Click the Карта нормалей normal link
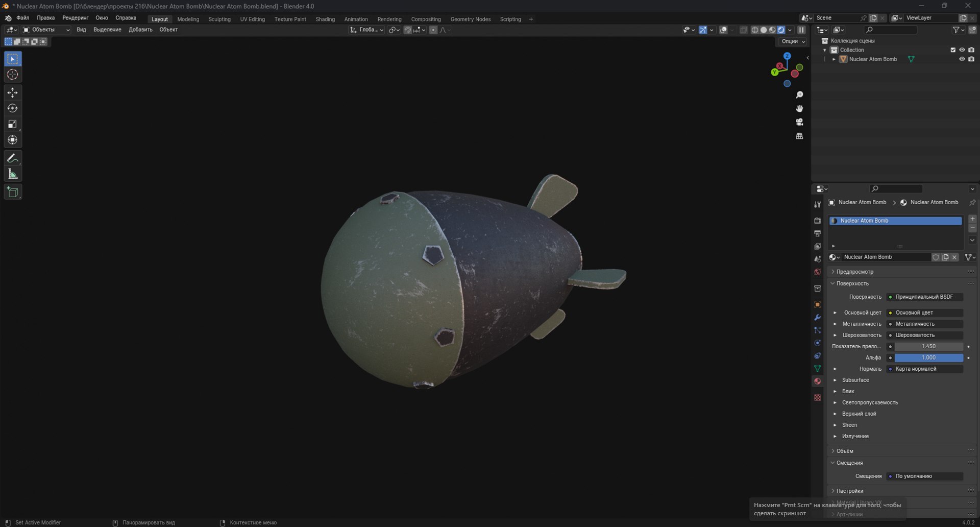Screen dimensions: 980x527 [924, 369]
